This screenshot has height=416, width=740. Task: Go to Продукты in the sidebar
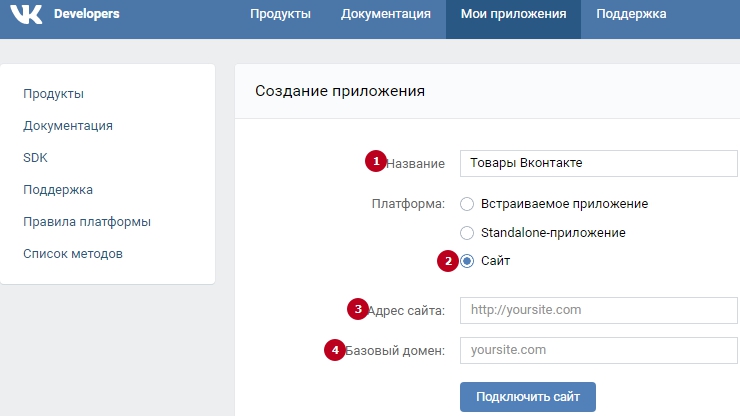[53, 94]
